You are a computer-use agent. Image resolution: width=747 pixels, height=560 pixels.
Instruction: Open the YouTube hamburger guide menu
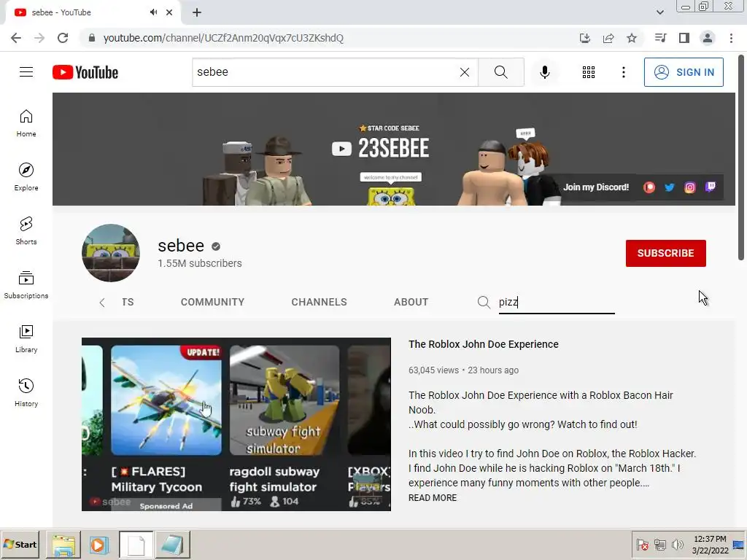[x=26, y=72]
